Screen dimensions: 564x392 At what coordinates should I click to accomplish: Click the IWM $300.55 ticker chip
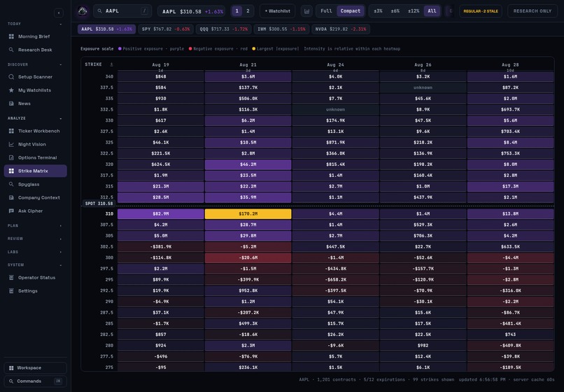click(x=281, y=29)
